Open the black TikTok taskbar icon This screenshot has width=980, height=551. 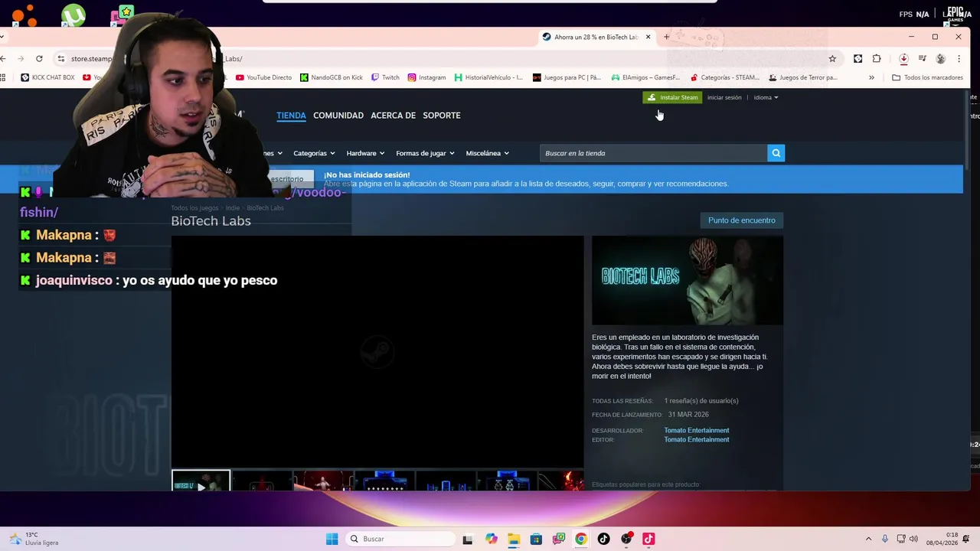pyautogui.click(x=603, y=539)
